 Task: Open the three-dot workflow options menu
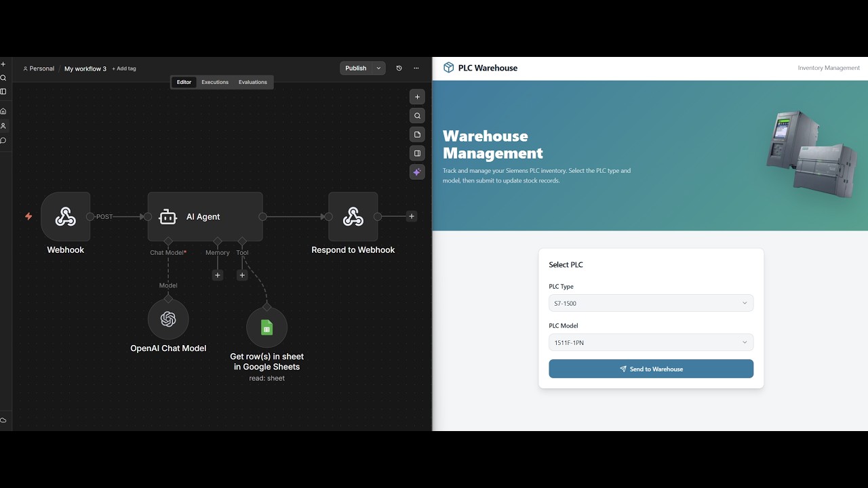[x=416, y=68]
